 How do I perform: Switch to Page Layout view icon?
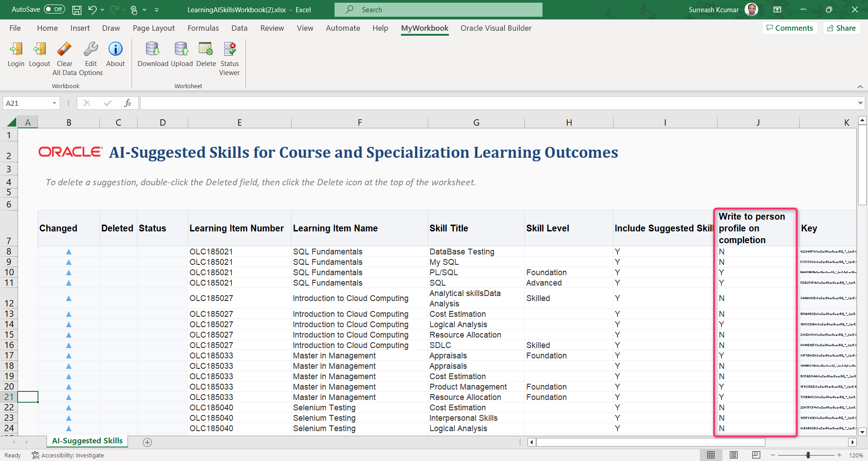[x=734, y=455]
